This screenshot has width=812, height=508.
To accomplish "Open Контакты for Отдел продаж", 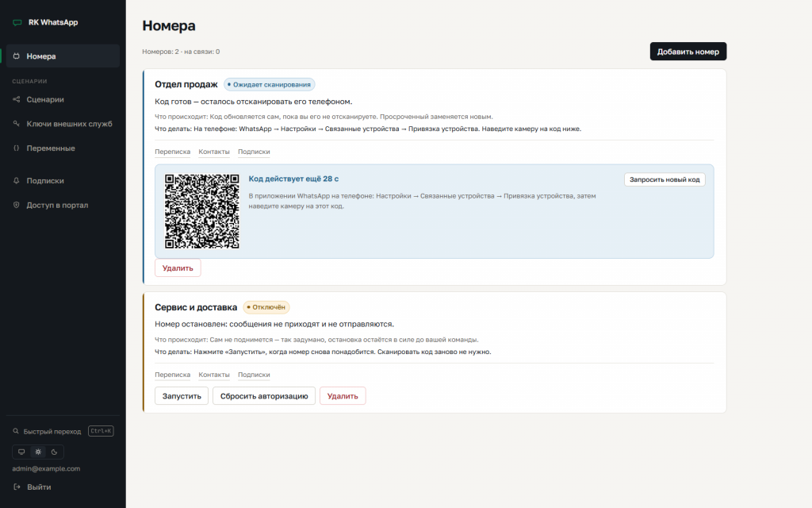I will (214, 152).
